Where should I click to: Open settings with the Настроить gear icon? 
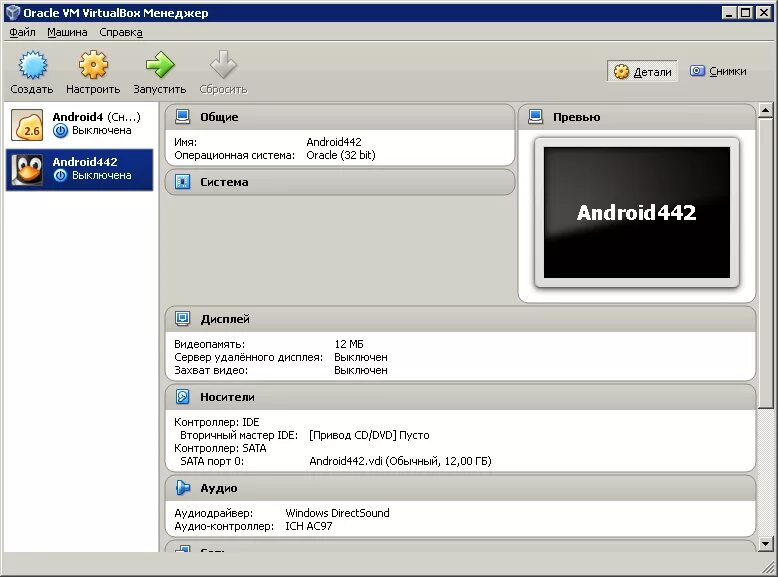click(x=93, y=64)
